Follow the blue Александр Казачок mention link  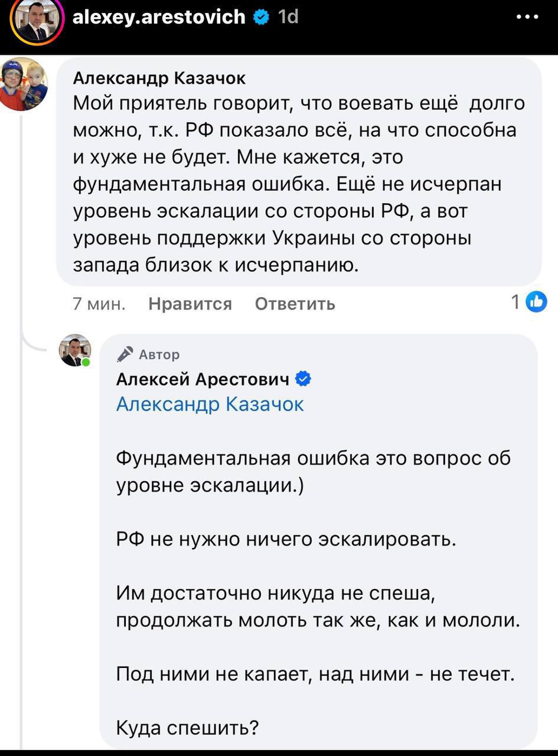pyautogui.click(x=210, y=404)
